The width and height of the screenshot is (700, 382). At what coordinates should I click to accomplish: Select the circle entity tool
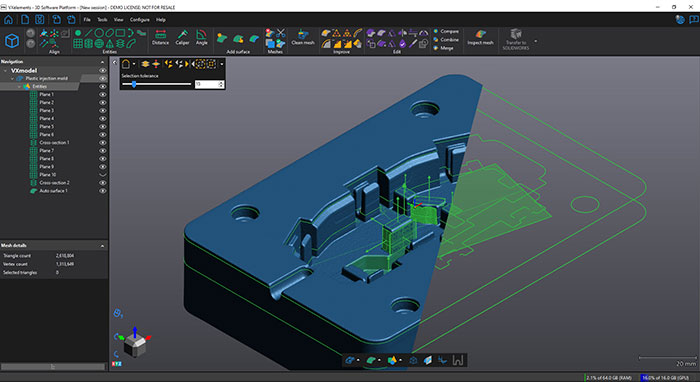click(x=99, y=33)
